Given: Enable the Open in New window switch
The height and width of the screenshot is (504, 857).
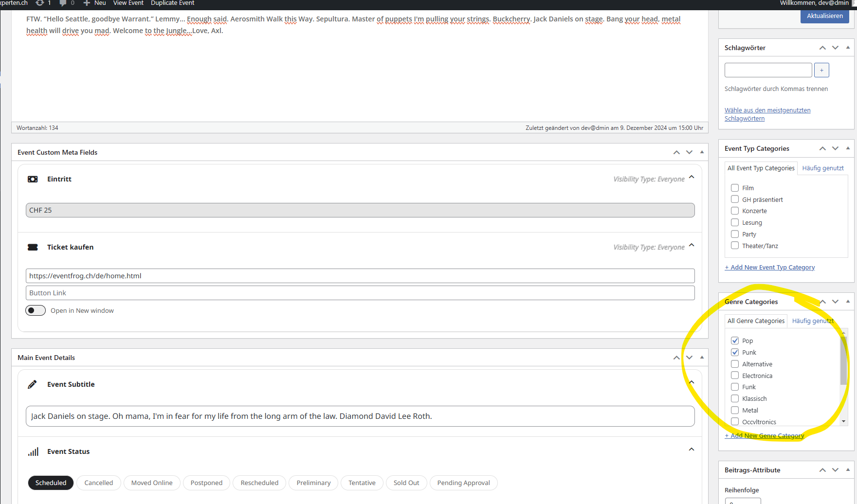Looking at the screenshot, I should (36, 310).
